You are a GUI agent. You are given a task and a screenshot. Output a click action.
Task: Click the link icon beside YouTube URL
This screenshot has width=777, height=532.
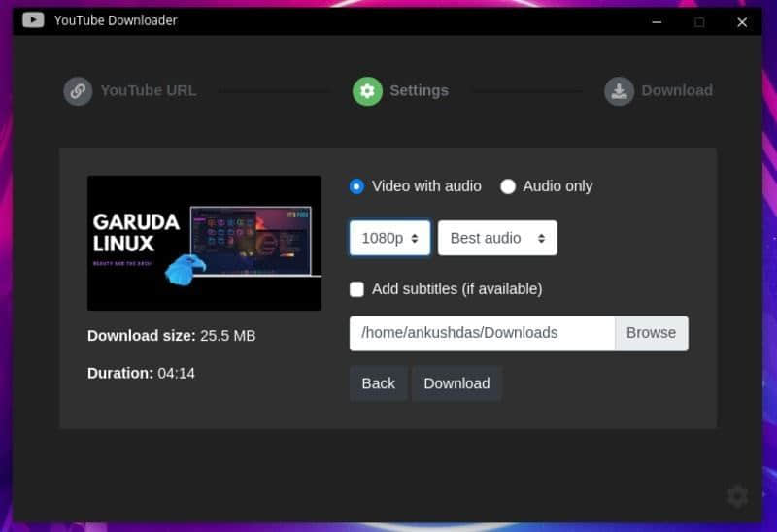point(78,91)
